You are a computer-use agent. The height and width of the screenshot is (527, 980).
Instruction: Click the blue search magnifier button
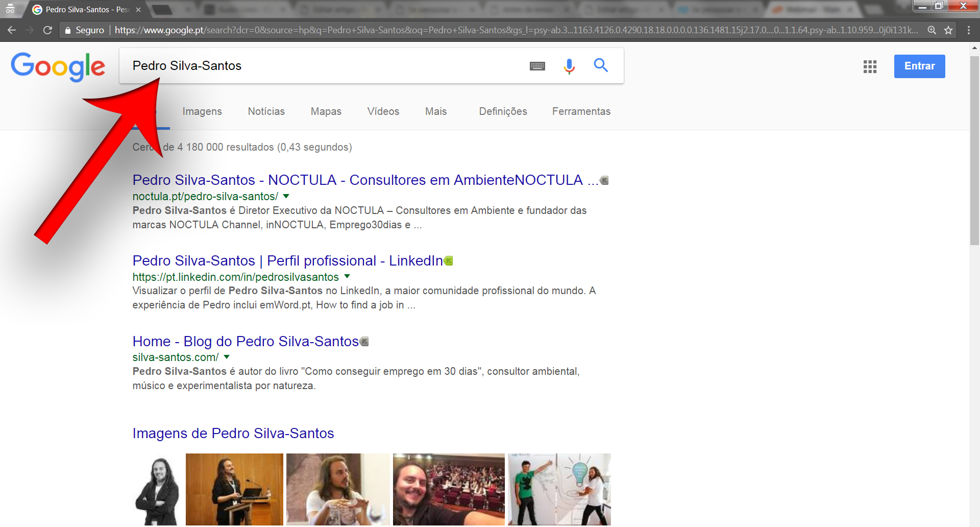tap(601, 65)
